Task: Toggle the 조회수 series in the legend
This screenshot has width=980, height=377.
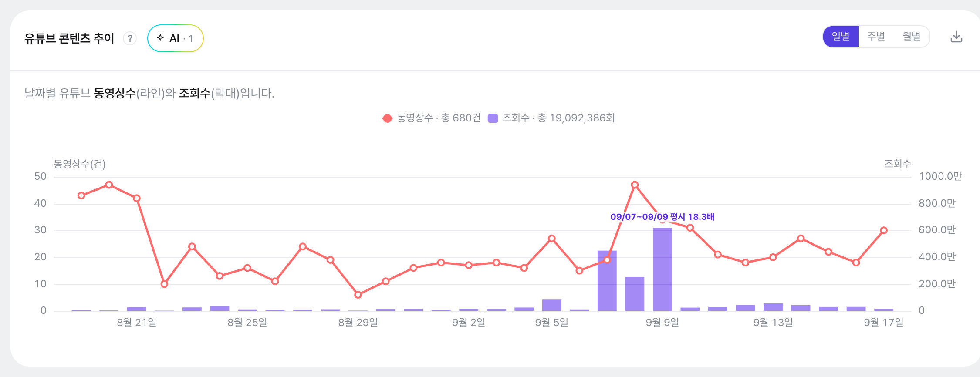Action: (551, 118)
